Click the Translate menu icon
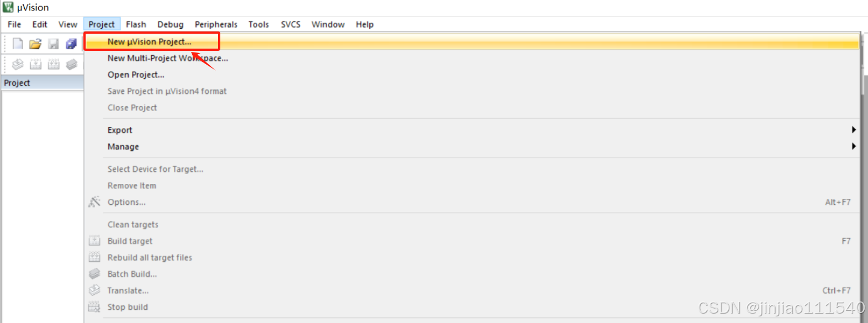 (94, 290)
